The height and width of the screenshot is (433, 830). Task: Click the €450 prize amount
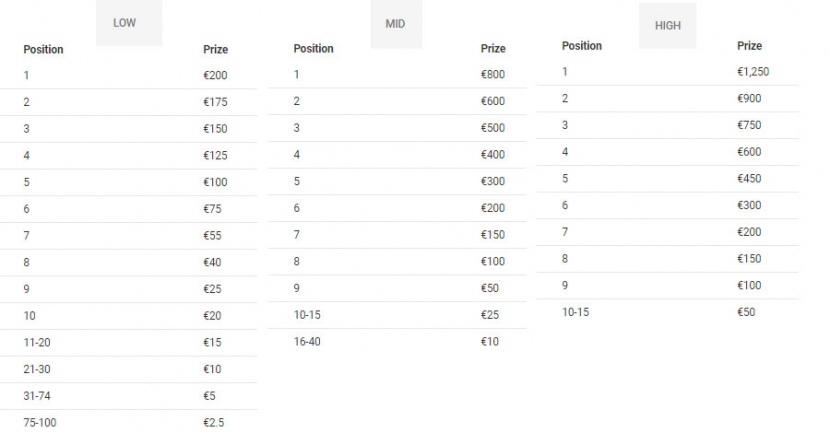click(x=749, y=179)
